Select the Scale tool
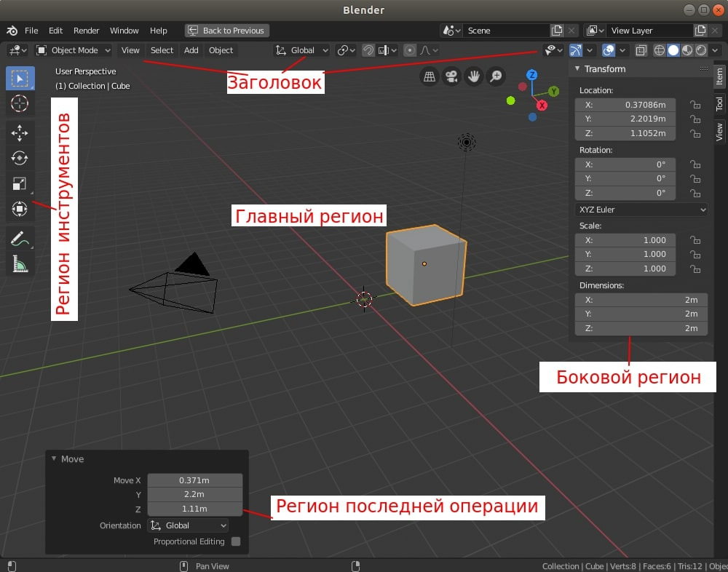 20,183
